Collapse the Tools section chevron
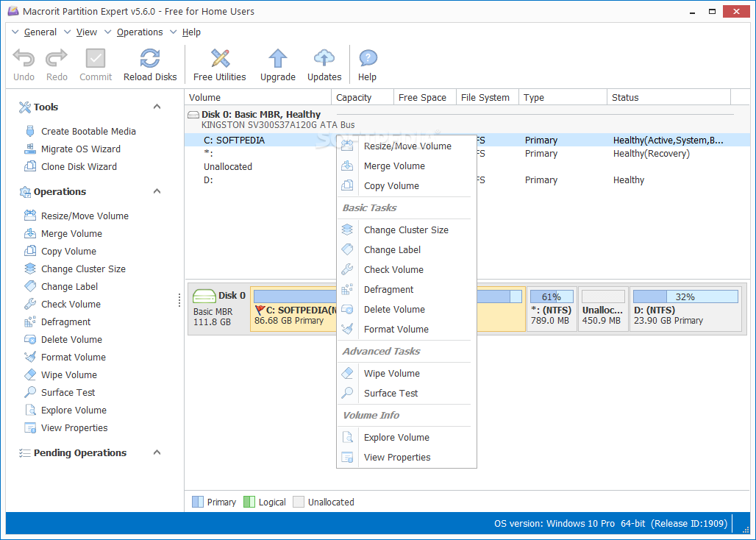 (x=157, y=107)
